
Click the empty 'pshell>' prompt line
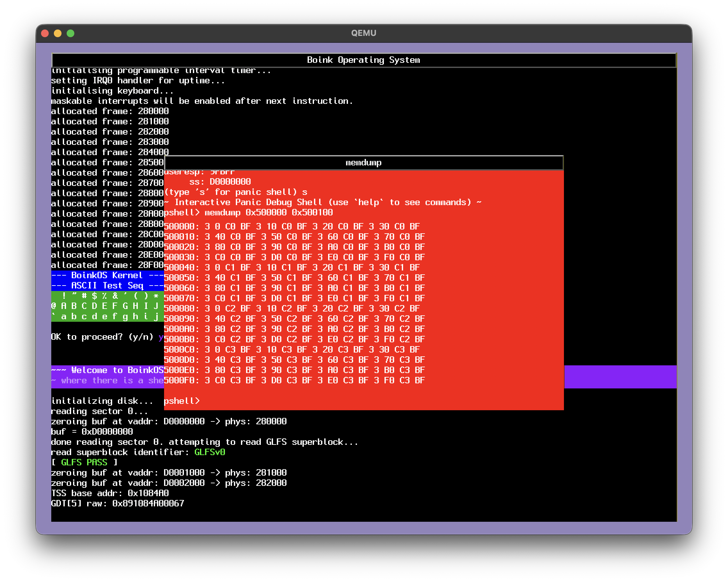pos(182,401)
